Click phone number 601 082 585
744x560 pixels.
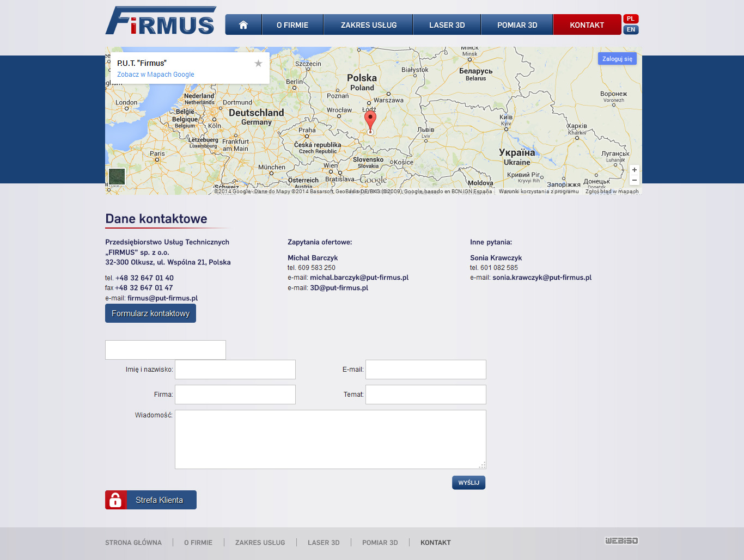pos(499,268)
